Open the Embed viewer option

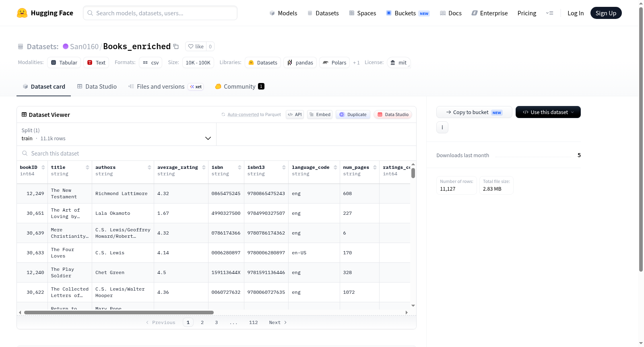click(320, 114)
